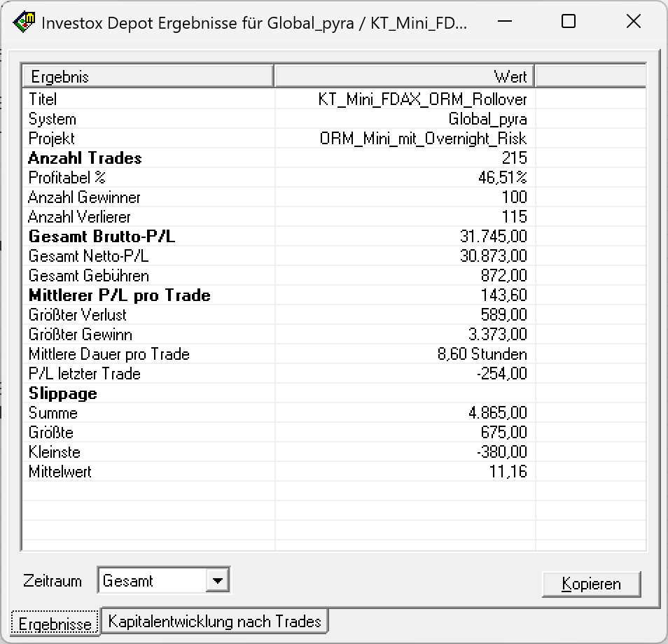Screen dimensions: 668x644
Task: Select the Mittlerer P/L pro Trade row
Action: pos(119,295)
